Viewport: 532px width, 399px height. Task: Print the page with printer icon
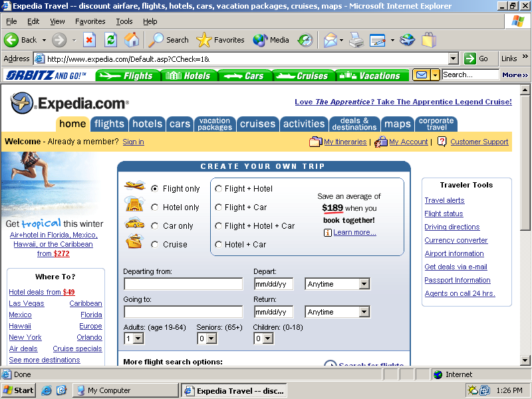tap(356, 40)
